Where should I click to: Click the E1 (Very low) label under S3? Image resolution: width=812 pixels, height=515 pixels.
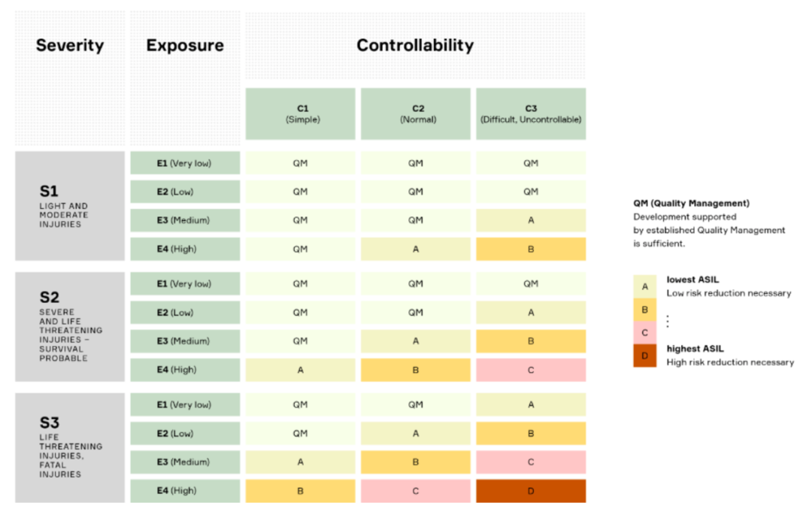[x=185, y=404]
